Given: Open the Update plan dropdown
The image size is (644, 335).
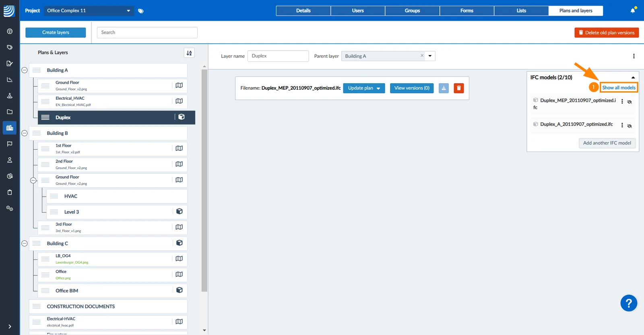Looking at the screenshot, I should pyautogui.click(x=364, y=88).
